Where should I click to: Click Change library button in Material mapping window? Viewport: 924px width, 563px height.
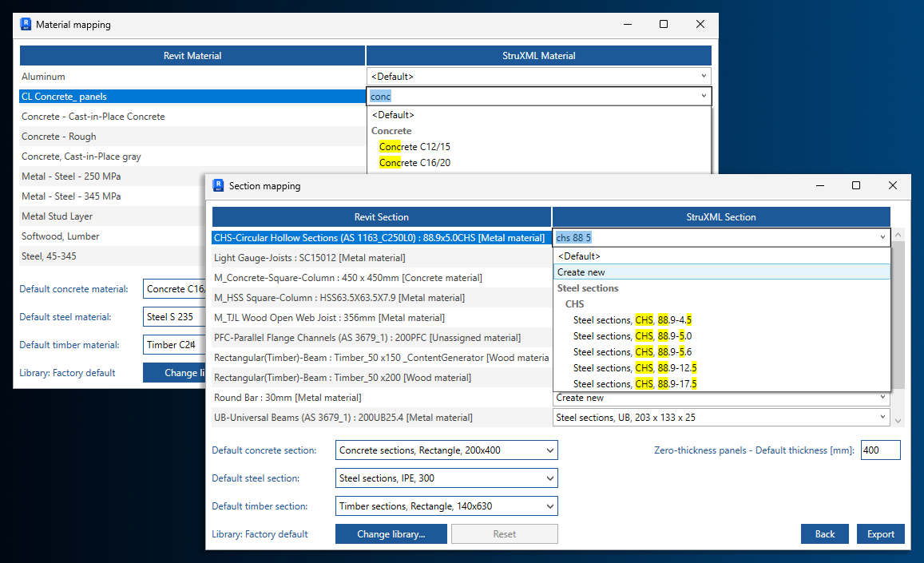(174, 373)
